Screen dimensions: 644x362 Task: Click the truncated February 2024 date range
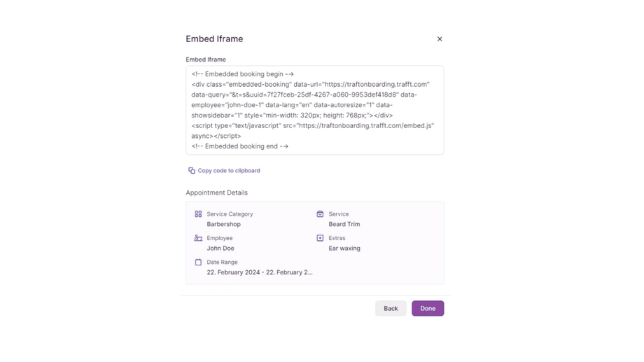click(260, 272)
